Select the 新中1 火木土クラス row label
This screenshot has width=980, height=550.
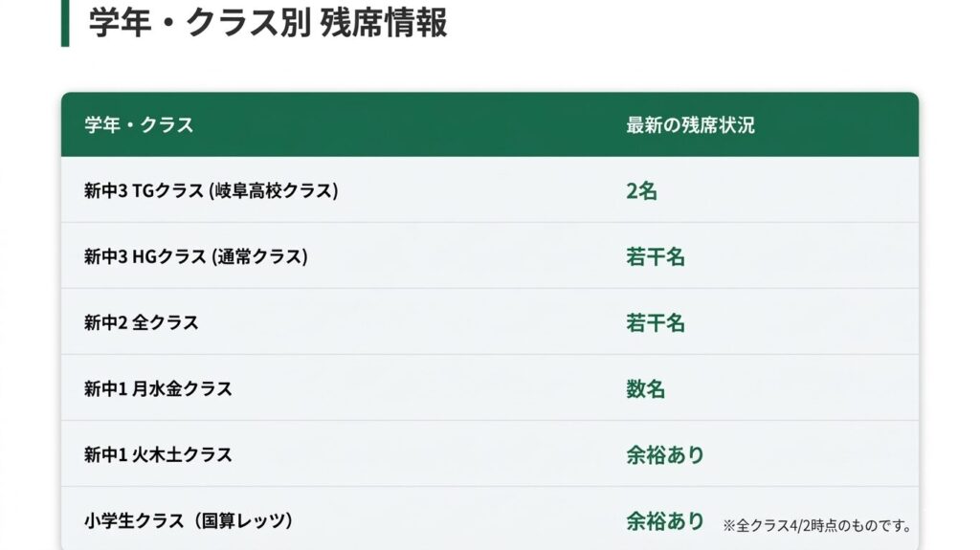click(x=158, y=454)
